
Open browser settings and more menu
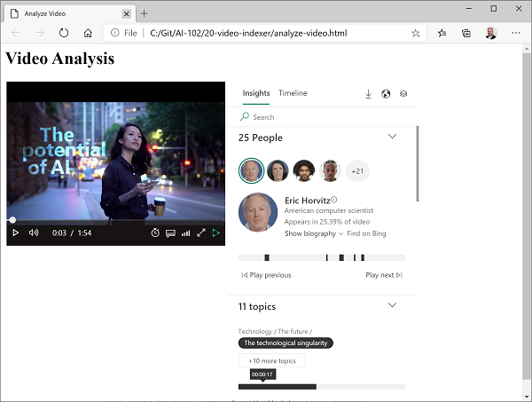pos(516,33)
